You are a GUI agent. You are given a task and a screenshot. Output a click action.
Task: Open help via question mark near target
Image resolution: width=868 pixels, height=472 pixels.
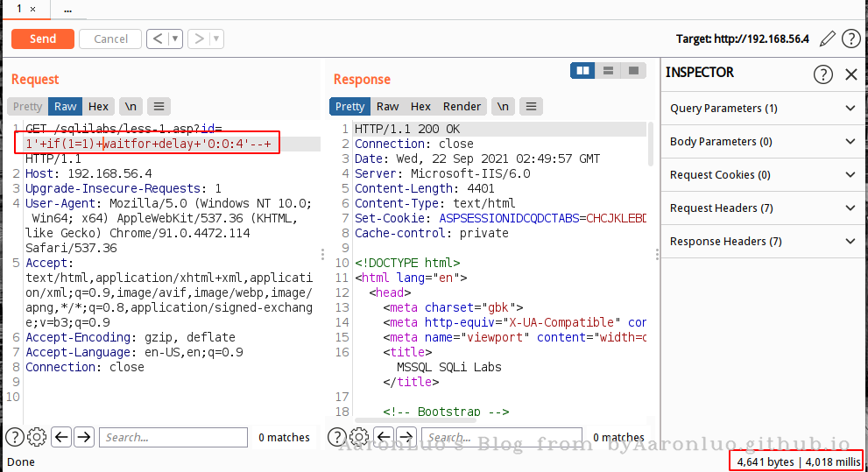click(x=850, y=39)
